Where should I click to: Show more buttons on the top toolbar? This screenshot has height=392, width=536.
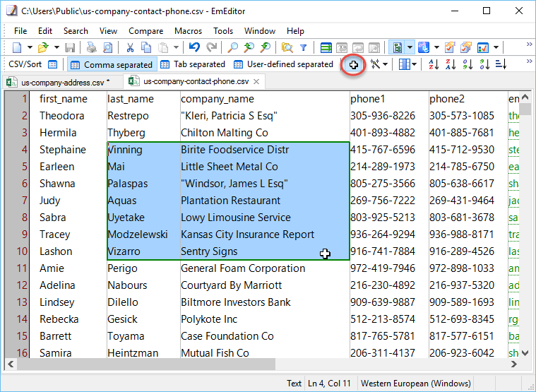pos(530,44)
